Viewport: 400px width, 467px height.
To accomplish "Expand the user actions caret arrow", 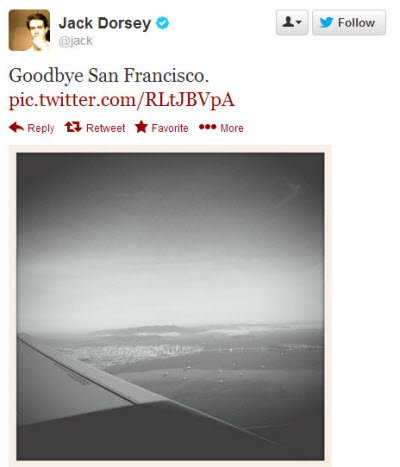I will (299, 23).
